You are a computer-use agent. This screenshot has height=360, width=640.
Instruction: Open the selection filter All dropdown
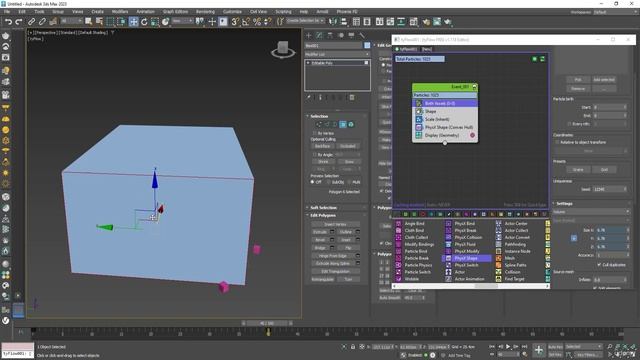(71, 21)
